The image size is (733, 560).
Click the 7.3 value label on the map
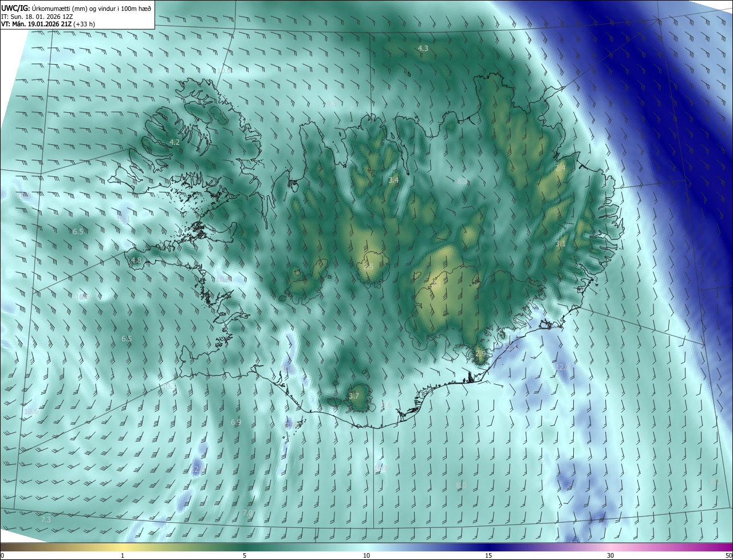(x=46, y=520)
